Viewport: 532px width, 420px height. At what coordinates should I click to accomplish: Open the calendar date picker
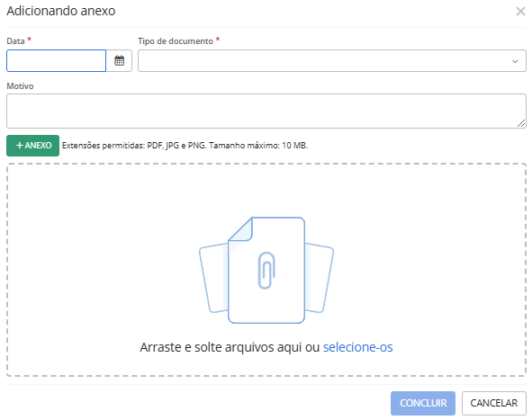pyautogui.click(x=119, y=60)
